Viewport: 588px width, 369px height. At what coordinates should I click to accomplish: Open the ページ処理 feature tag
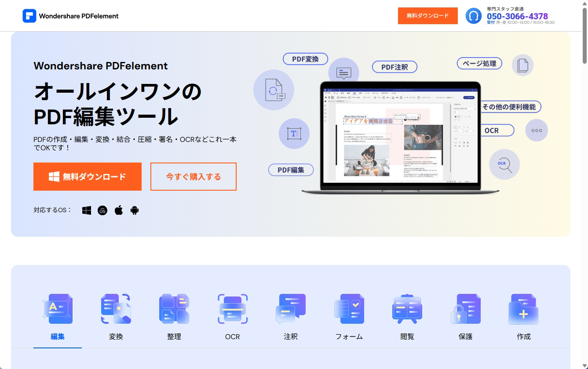coord(479,63)
